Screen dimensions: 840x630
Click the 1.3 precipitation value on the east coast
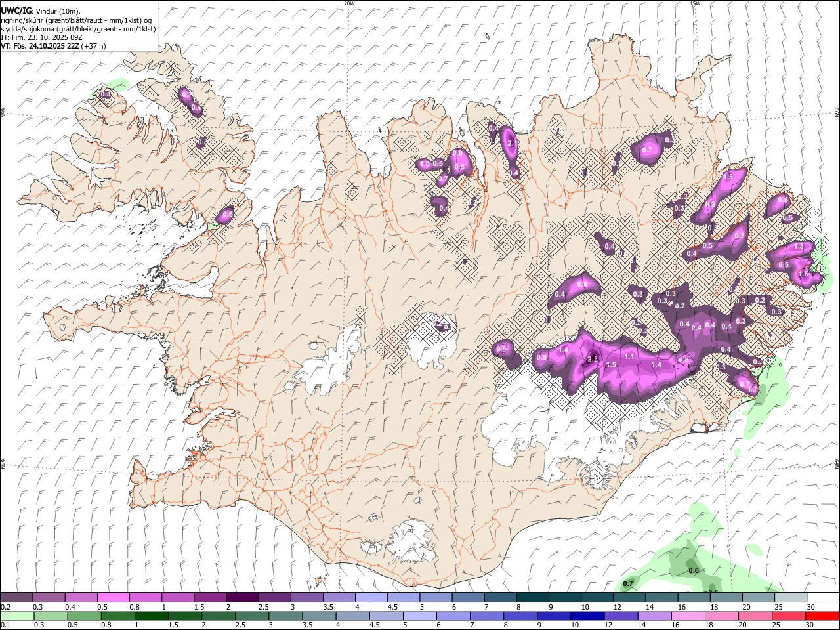[799, 247]
